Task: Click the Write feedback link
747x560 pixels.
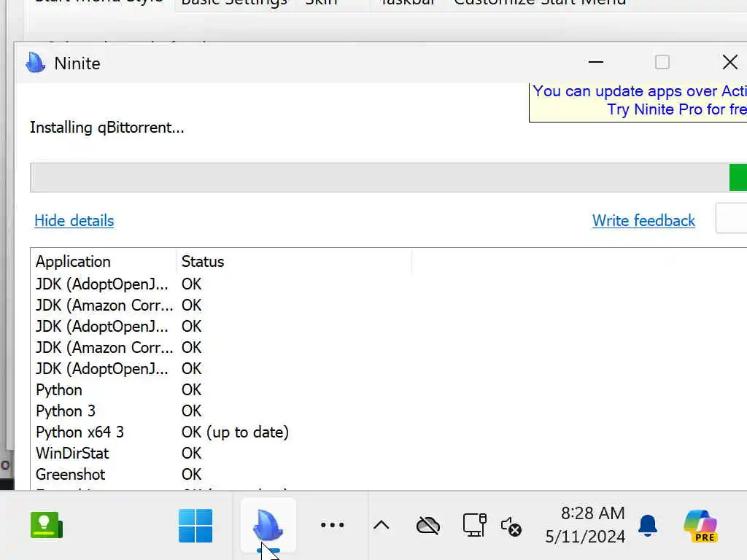Action: point(643,220)
